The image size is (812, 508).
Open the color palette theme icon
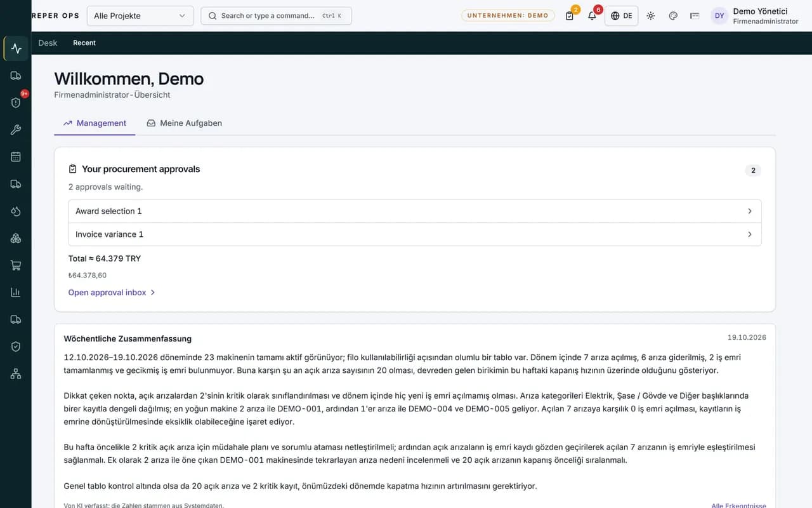tap(673, 16)
